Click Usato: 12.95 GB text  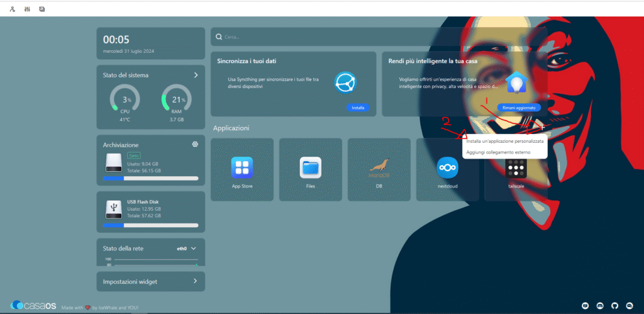[x=144, y=209]
